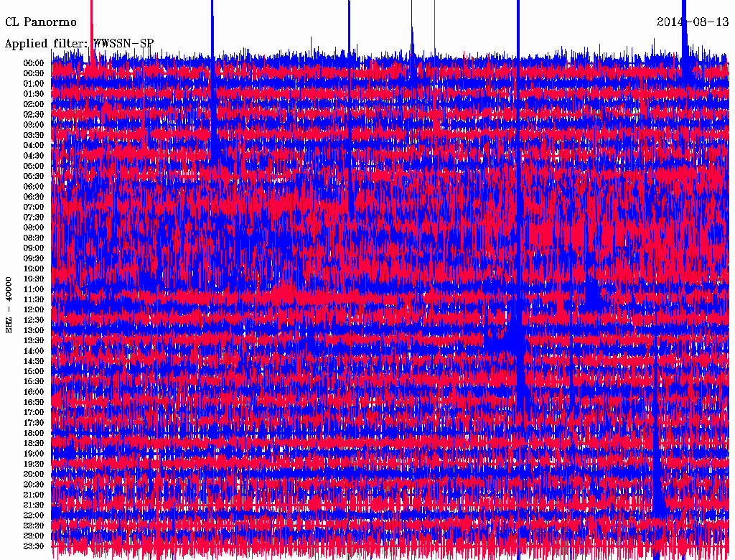Click the 04:30 time row label
Viewport: 735px width, 560px height.
pos(34,156)
